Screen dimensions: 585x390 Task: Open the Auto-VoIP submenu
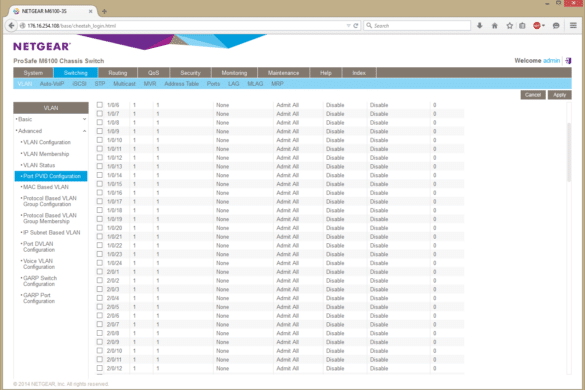pyautogui.click(x=52, y=84)
